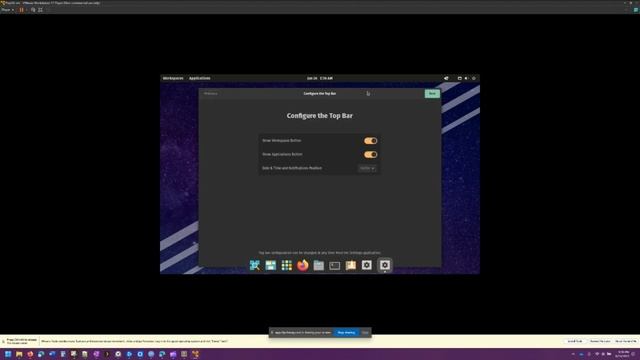Click the fullscreen icon in VMware toolbar
Viewport: 640px width, 360px height.
point(40,10)
